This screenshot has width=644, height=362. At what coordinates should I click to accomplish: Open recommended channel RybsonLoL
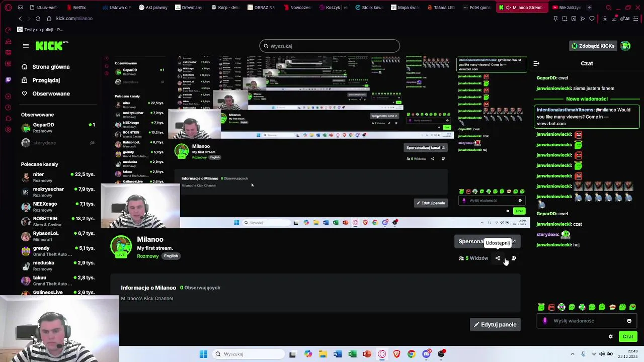tap(58, 236)
